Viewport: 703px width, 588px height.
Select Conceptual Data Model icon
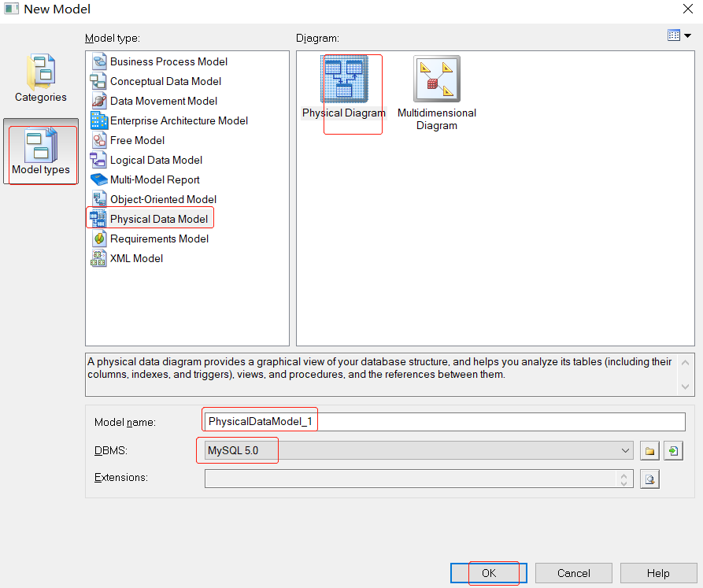[x=98, y=81]
